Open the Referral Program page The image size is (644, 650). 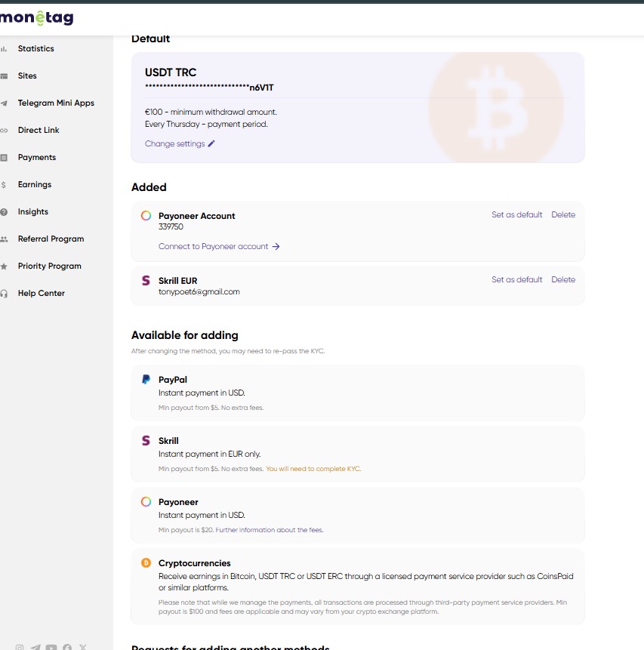tap(51, 239)
